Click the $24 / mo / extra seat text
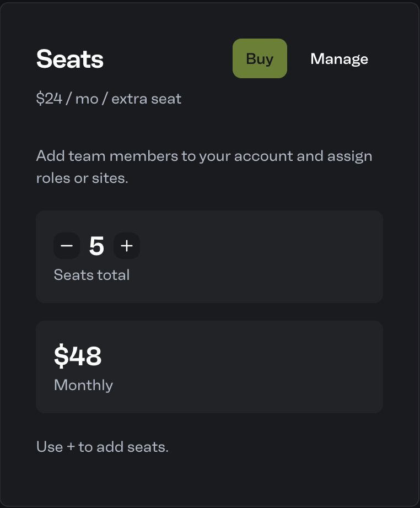 (109, 99)
